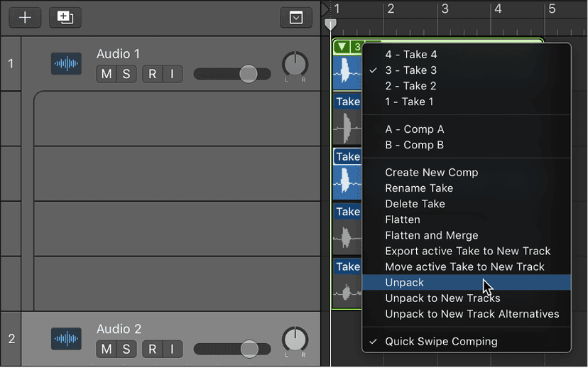Toggle input monitoring on Audio 1
The height and width of the screenshot is (368, 588).
173,74
